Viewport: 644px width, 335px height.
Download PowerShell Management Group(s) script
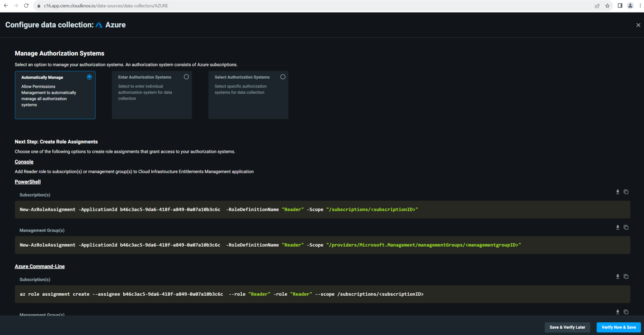tap(618, 227)
